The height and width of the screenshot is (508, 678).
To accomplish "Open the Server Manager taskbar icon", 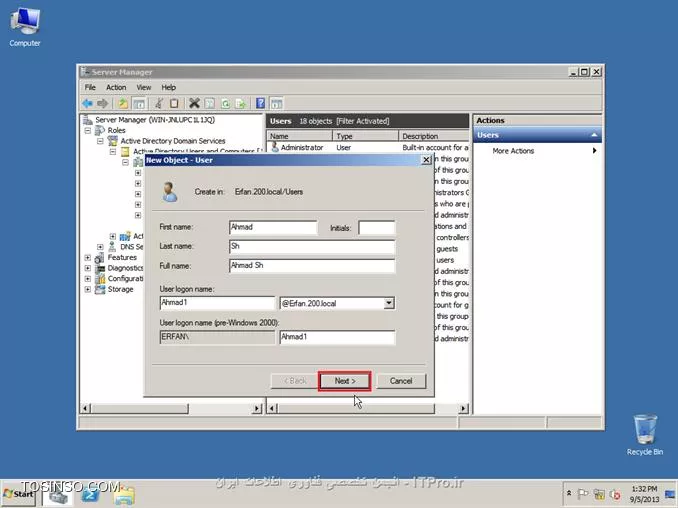I will 58,495.
